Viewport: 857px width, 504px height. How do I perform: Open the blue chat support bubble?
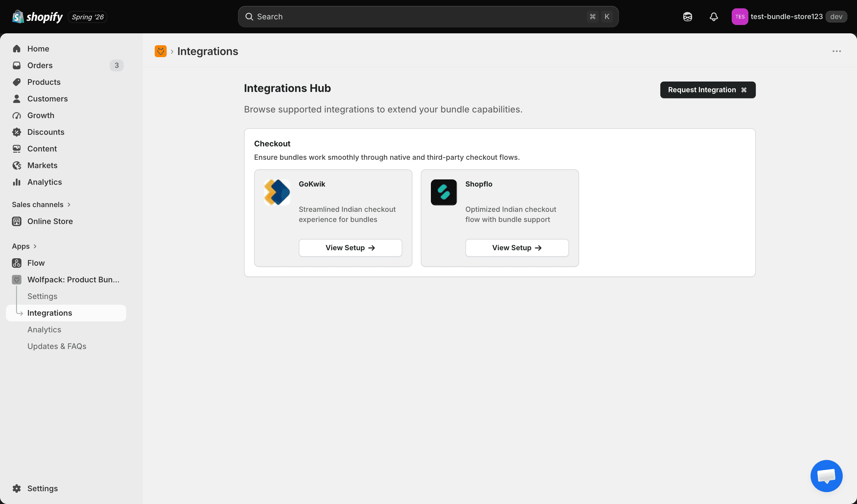826,475
